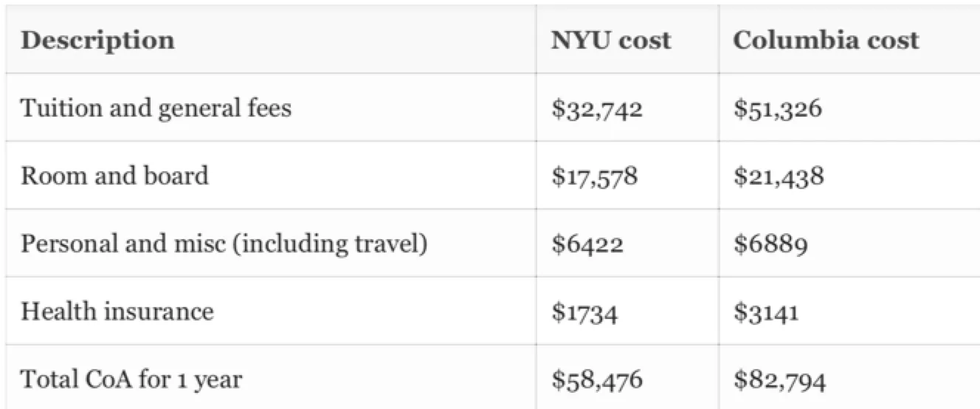This screenshot has height=409, width=980.
Task: Click the NYU cost column header
Action: pyautogui.click(x=611, y=40)
